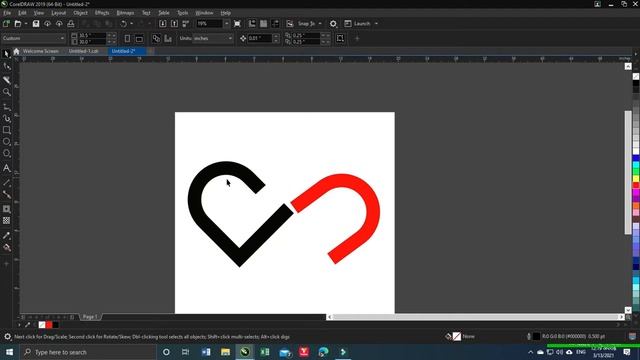Select the Freehand tool
Screen dimensions: 640x360
tap(7, 107)
